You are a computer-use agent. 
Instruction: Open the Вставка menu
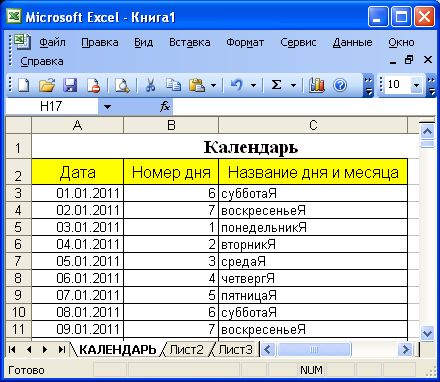(190, 42)
